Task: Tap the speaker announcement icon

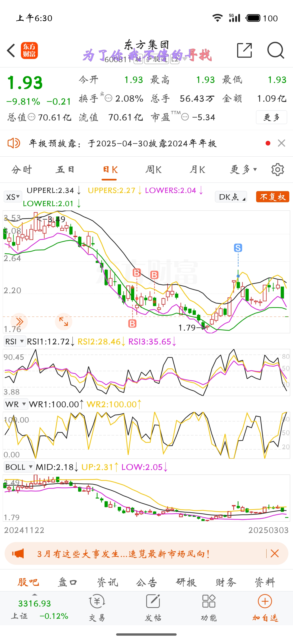Action: tap(13, 143)
